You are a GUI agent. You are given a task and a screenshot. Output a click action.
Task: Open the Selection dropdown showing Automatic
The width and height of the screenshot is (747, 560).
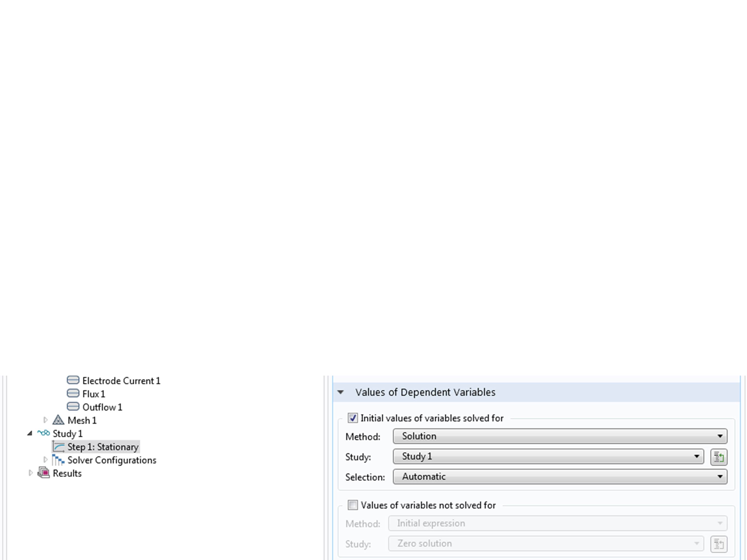click(560, 477)
